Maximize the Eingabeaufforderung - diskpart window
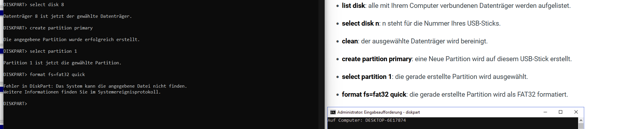 (560, 112)
